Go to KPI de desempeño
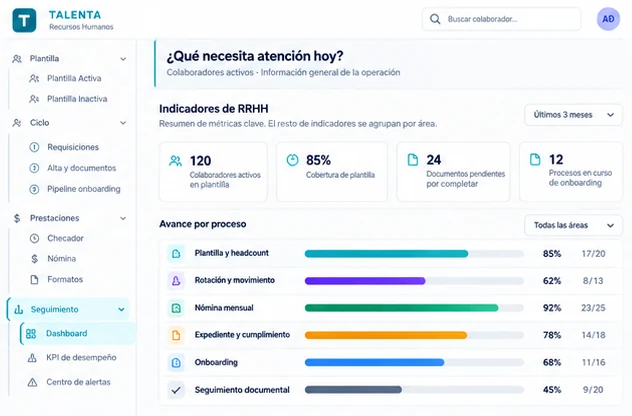632x416 pixels. [x=81, y=358]
